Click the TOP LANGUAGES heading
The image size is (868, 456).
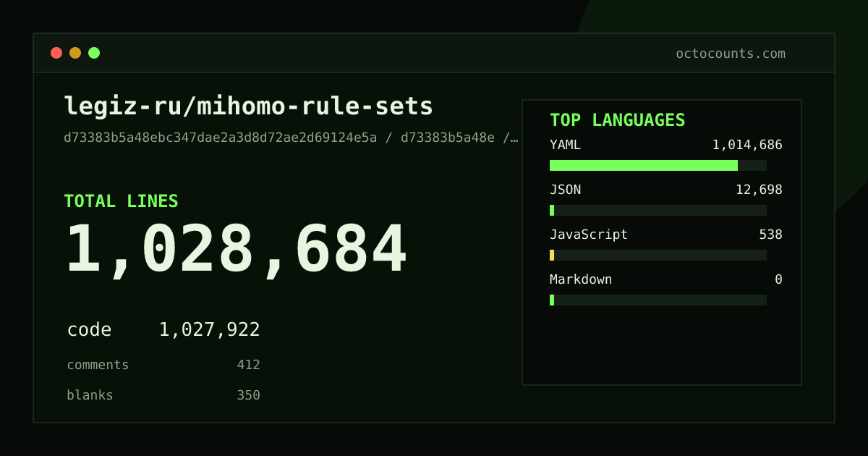click(618, 120)
